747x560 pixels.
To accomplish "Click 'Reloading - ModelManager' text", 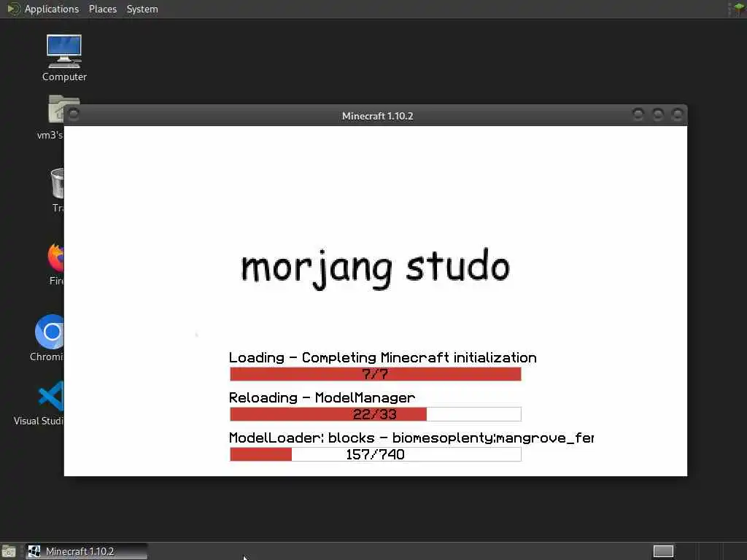I will coord(322,397).
